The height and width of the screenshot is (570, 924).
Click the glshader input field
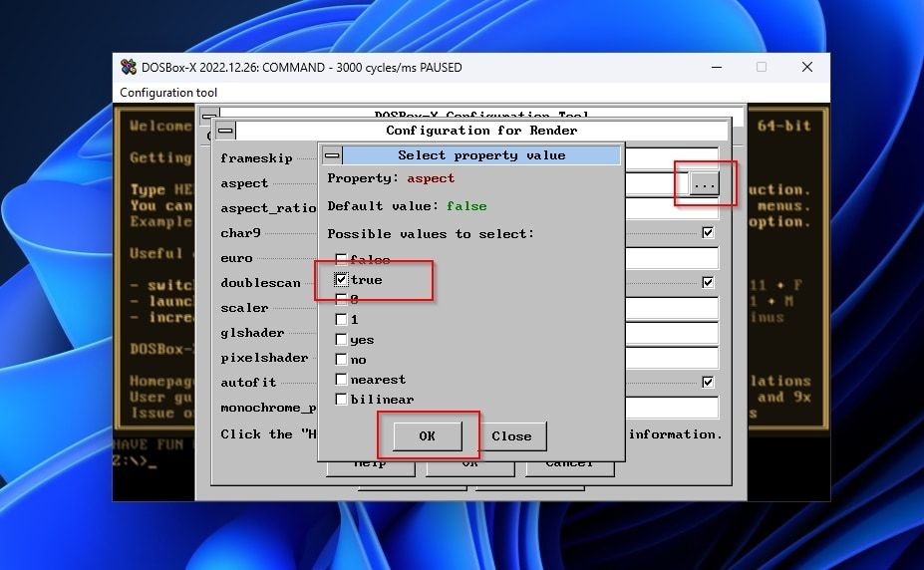point(672,333)
